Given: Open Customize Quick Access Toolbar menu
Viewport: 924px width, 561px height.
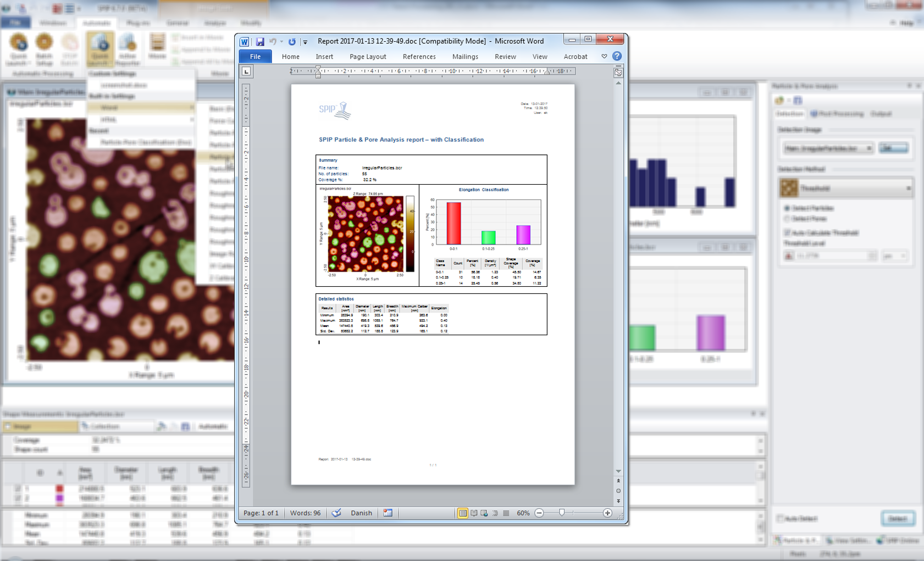Looking at the screenshot, I should 305,42.
